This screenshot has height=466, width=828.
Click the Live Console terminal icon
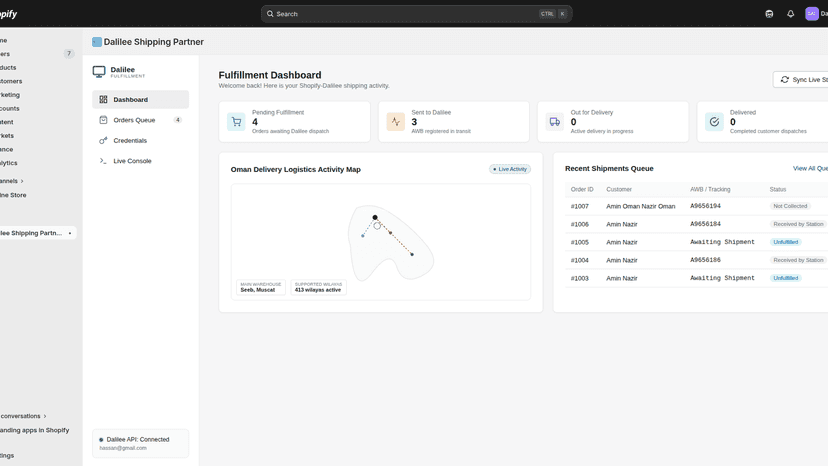pos(104,161)
